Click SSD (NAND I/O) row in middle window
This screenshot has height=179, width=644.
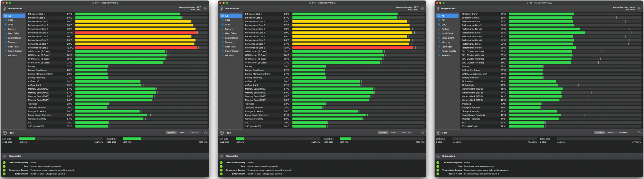pos(335,126)
